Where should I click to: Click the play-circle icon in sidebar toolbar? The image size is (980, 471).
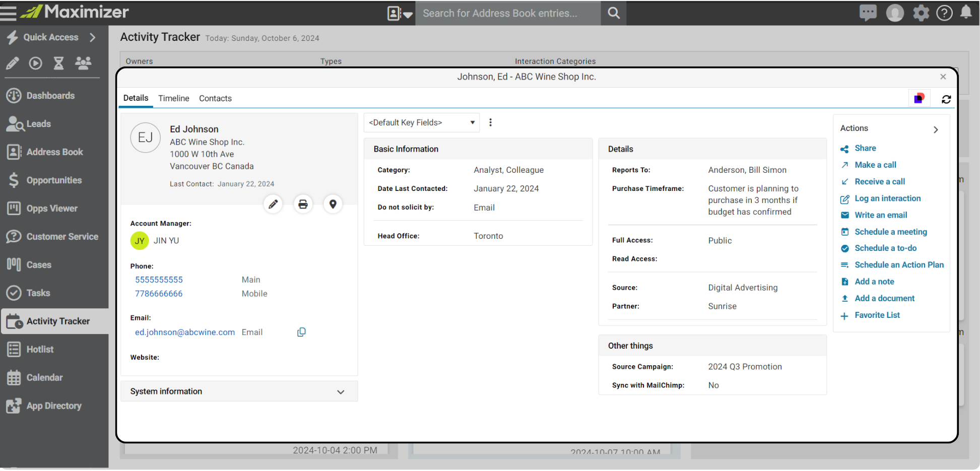[35, 63]
